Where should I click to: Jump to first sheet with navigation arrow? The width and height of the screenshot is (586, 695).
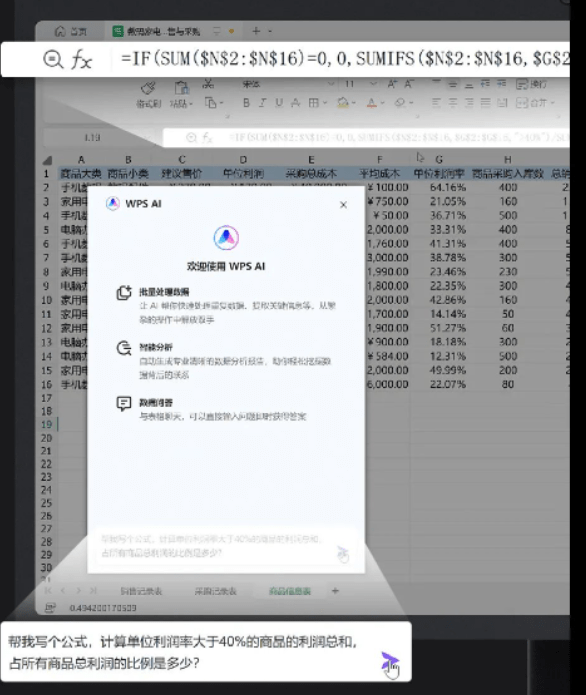(48, 590)
